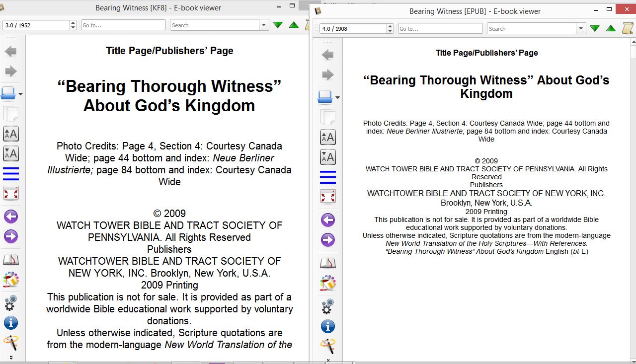This screenshot has height=364, width=636.
Task: Click the "Publishers" line in the KF8 viewer
Action: pos(169,249)
